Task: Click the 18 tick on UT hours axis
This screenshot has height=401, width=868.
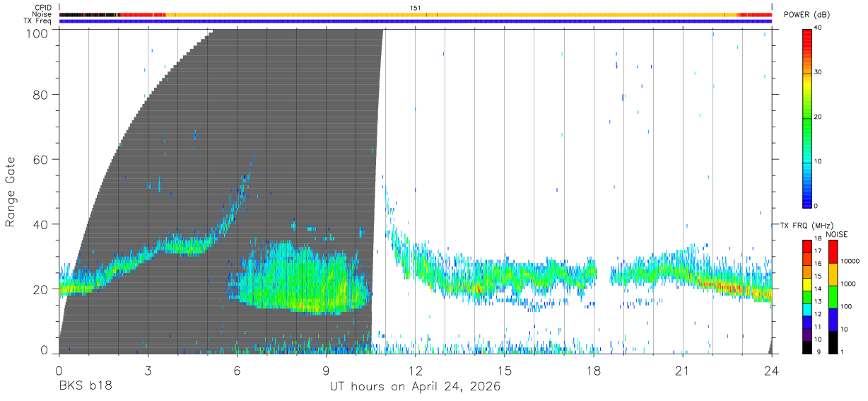Action: 594,370
